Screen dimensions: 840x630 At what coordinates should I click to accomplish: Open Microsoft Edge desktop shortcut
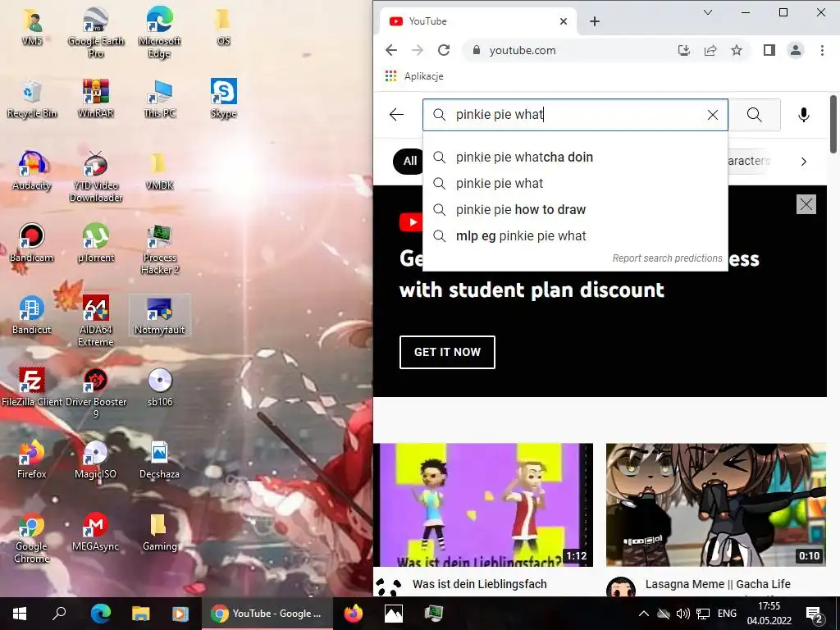[x=159, y=32]
